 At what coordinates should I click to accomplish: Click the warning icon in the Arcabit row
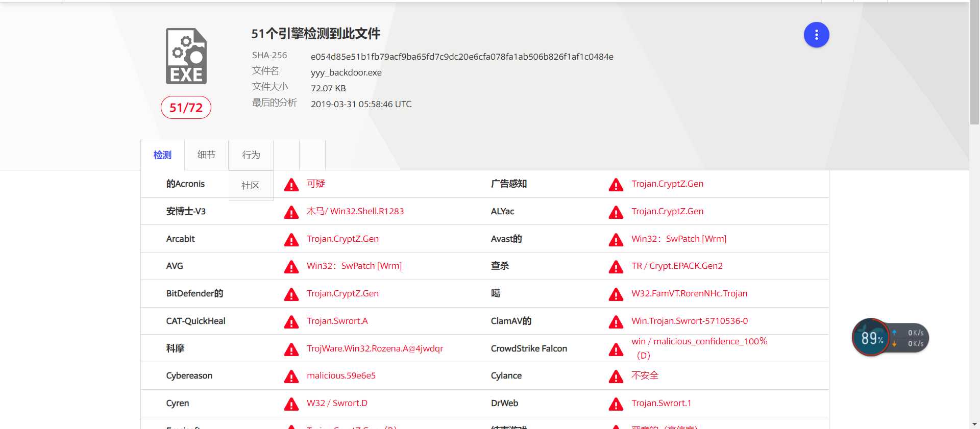click(291, 240)
